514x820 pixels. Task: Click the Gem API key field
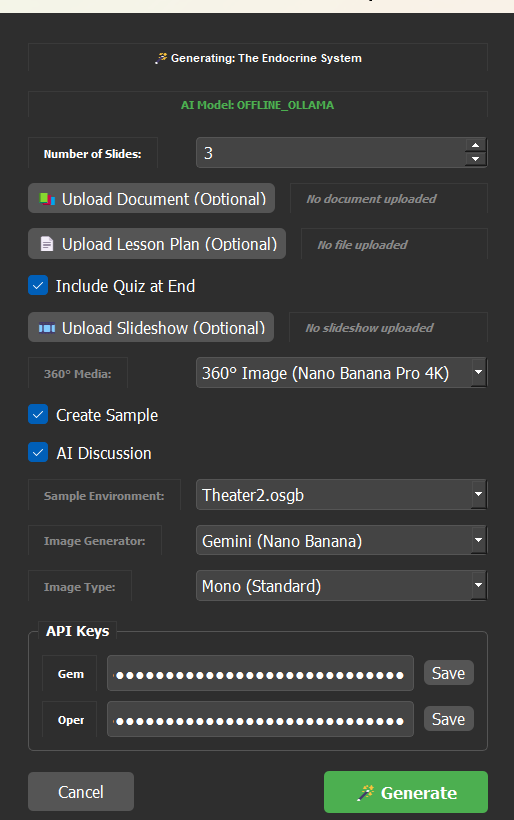click(x=260, y=674)
